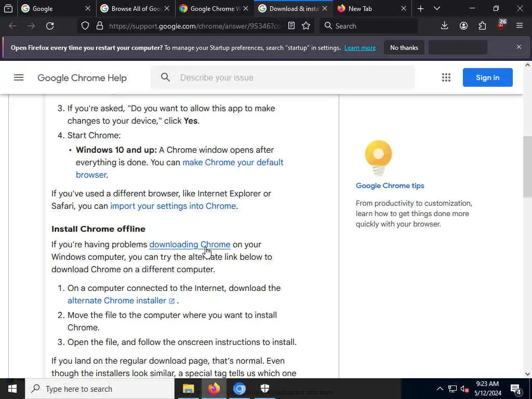Open Firefox downloads panel
The height and width of the screenshot is (399, 532).
tap(445, 26)
